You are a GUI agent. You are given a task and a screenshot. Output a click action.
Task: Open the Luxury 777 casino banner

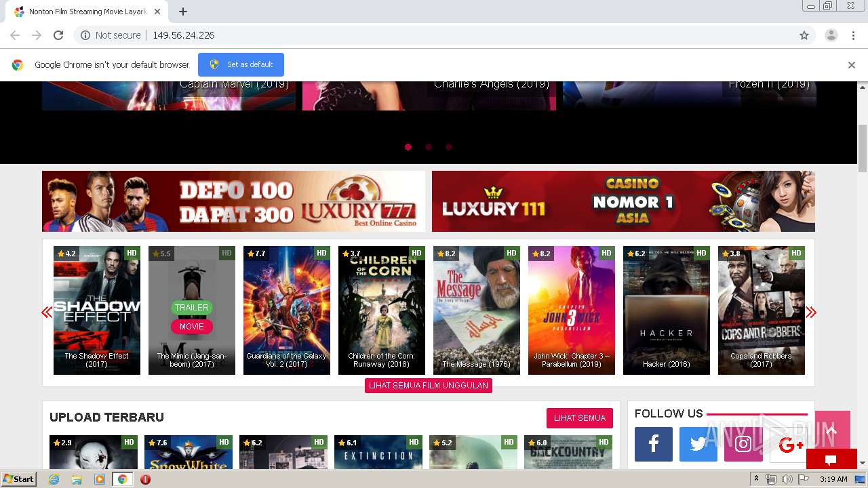coord(233,201)
